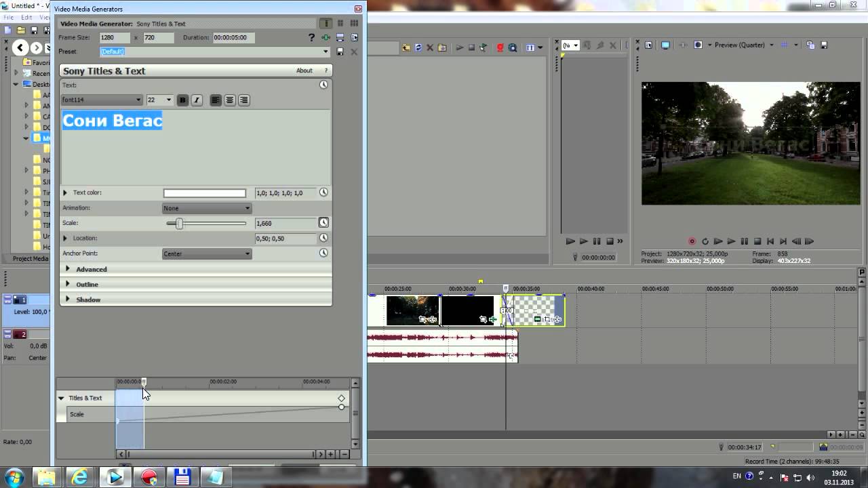Screen dimensions: 868x488
Task: Select the end keyframe on Scale lane
Action: tap(341, 407)
